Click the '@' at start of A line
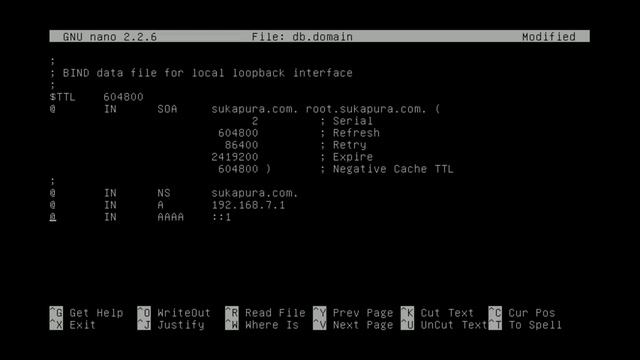Viewport: 640px width, 360px height. click(x=53, y=205)
